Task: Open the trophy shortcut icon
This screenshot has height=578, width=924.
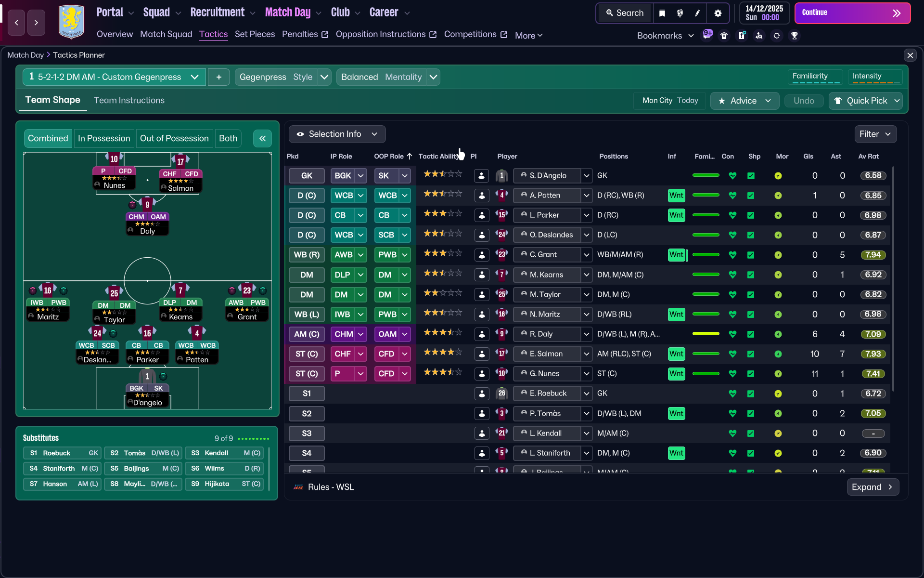Action: tap(794, 36)
